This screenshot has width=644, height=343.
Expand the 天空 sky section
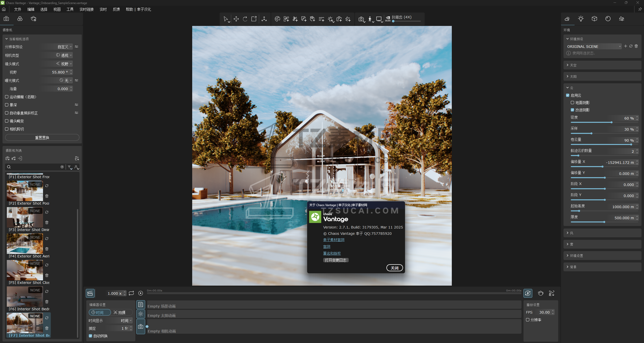tap(573, 65)
